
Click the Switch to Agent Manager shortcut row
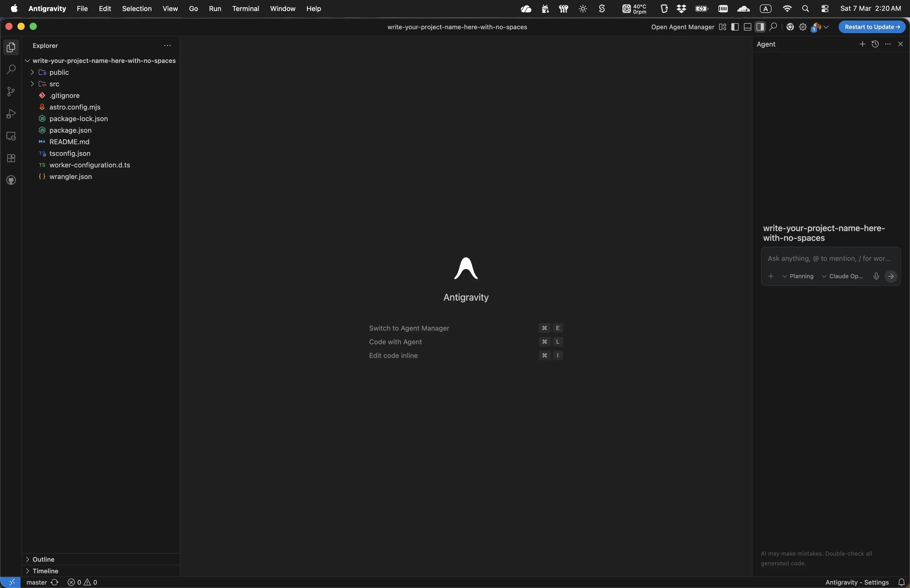tap(466, 328)
